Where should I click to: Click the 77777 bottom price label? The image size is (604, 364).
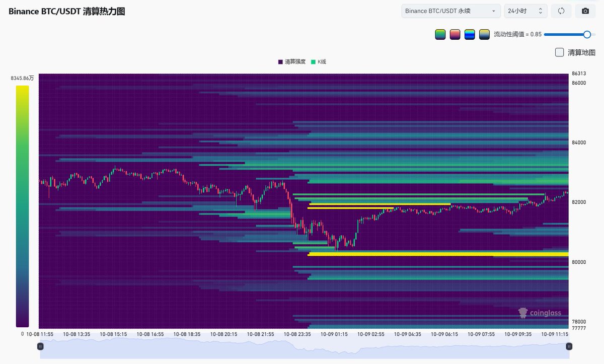579,328
